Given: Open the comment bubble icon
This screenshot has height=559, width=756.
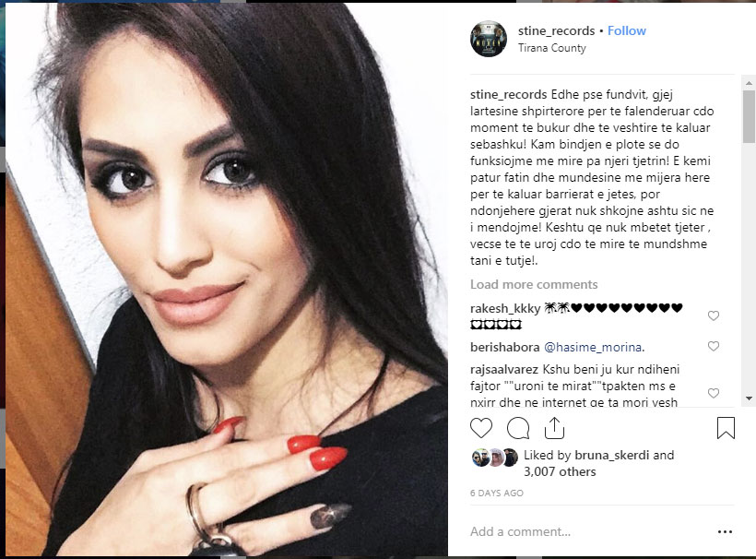Looking at the screenshot, I should tap(518, 428).
